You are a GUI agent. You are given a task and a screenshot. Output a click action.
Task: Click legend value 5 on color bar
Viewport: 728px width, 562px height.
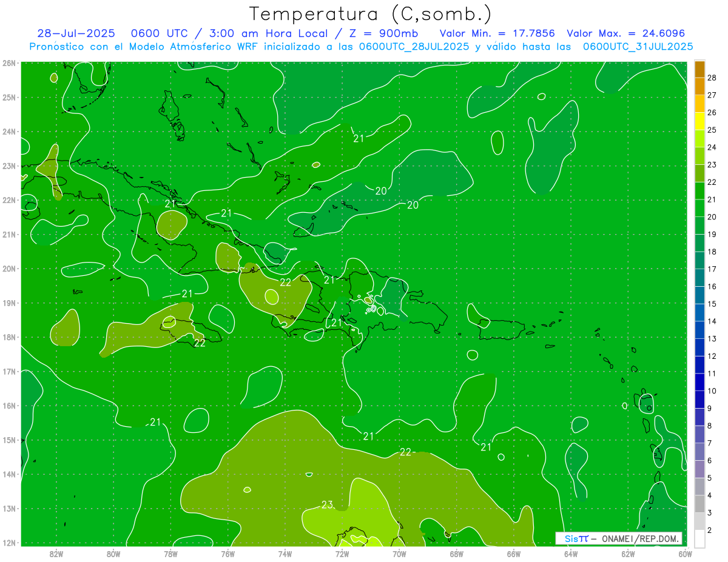click(710, 478)
